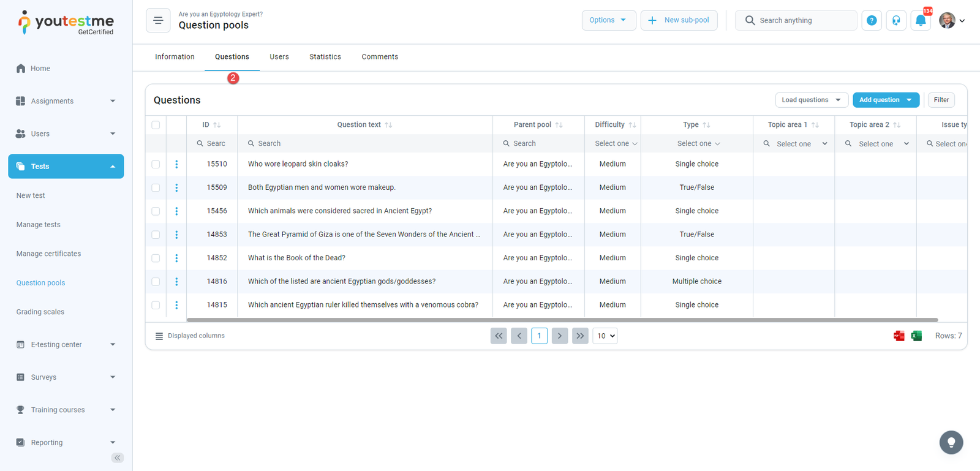Open the Comments tab

coord(380,57)
